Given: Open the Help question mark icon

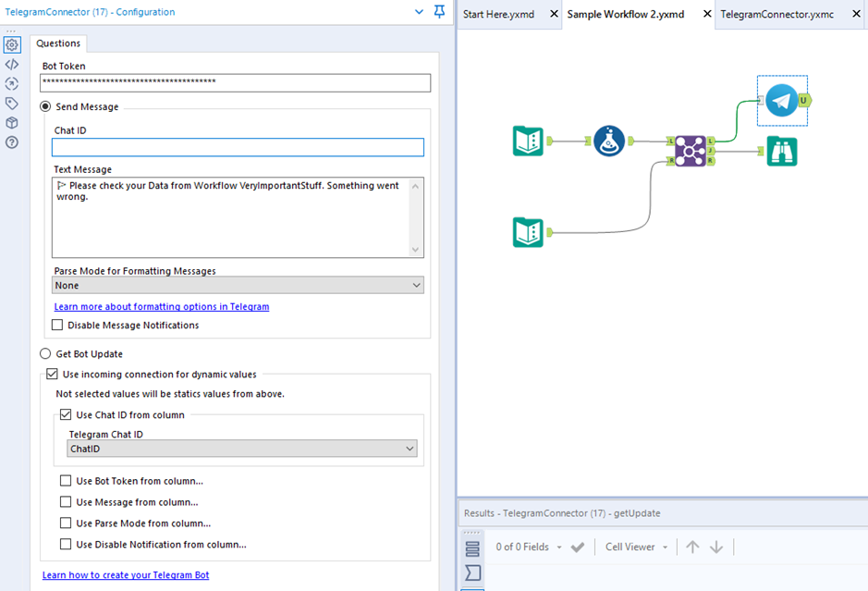Looking at the screenshot, I should click(12, 142).
